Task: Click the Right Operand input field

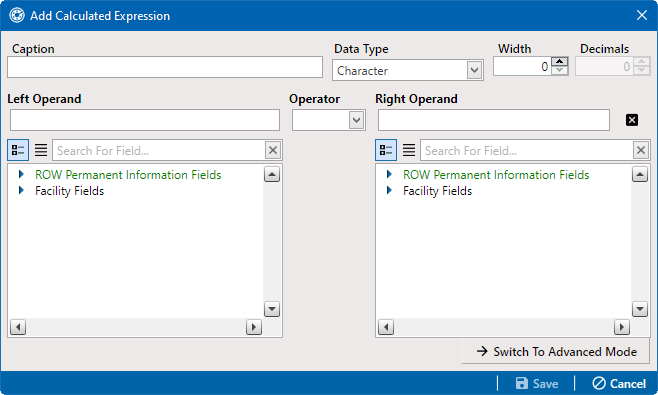Action: click(494, 120)
